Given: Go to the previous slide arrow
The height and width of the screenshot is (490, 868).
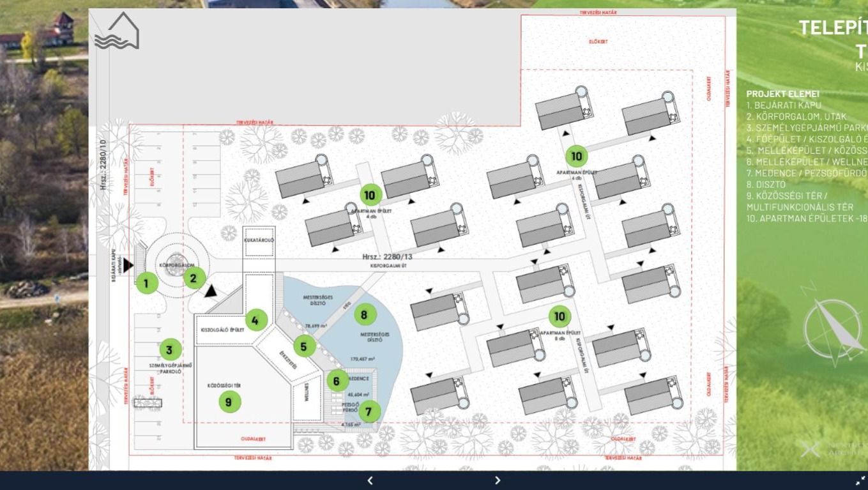Looking at the screenshot, I should [370, 480].
